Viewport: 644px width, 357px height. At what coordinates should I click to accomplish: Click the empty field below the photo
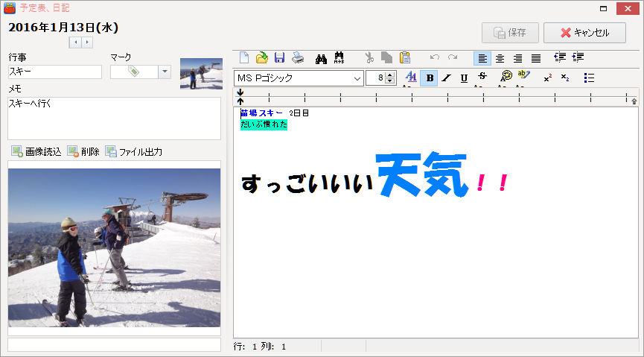point(114,344)
